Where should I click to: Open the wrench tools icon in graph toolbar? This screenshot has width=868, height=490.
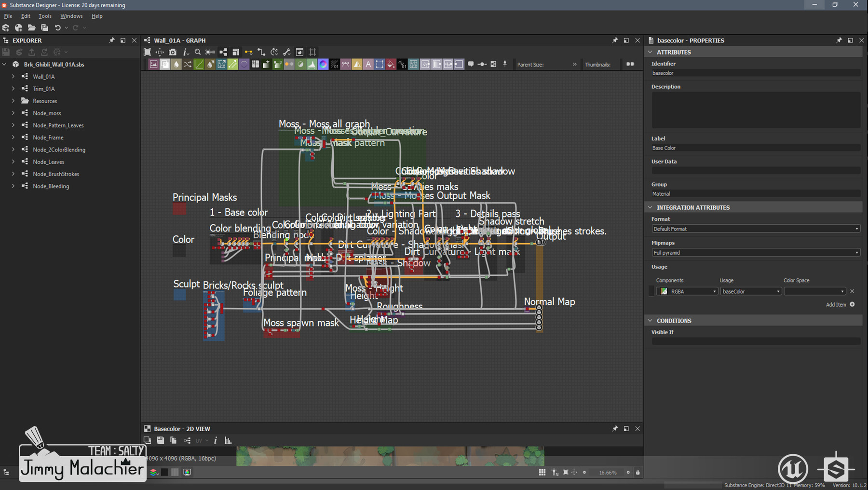tap(286, 52)
